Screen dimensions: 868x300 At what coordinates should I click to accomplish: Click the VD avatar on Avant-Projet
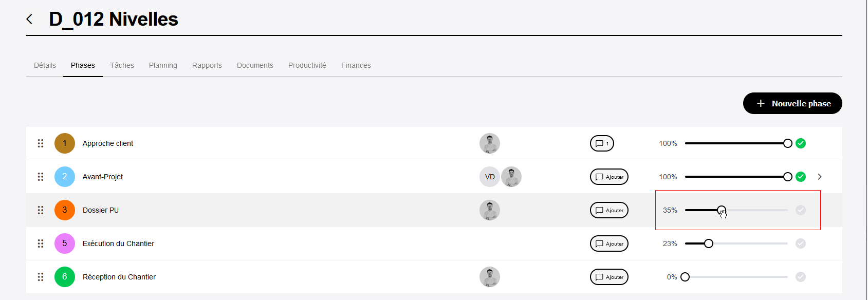pyautogui.click(x=490, y=177)
